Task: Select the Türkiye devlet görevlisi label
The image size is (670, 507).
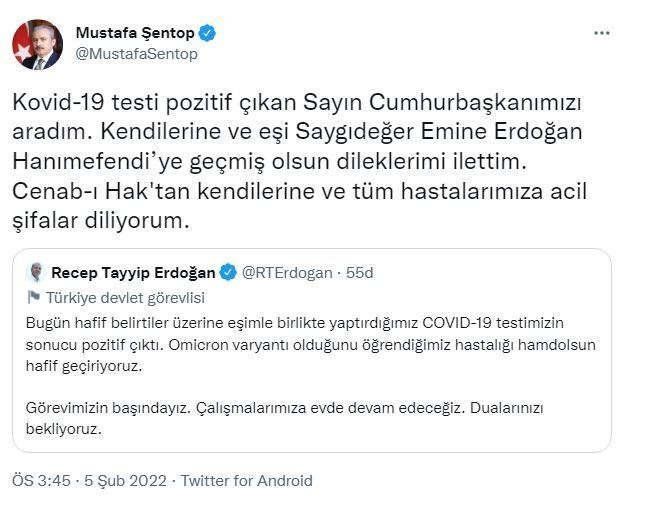Action: (x=123, y=297)
